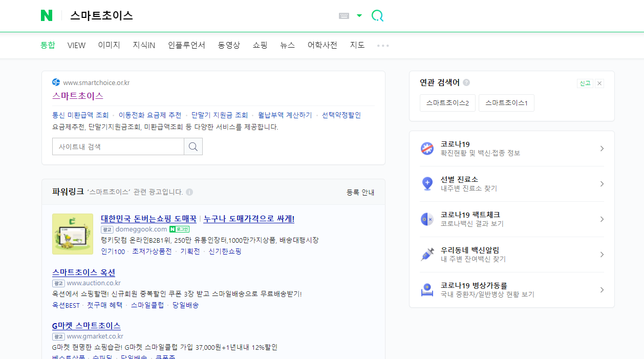Open the 기획전 sublink

(x=190, y=251)
